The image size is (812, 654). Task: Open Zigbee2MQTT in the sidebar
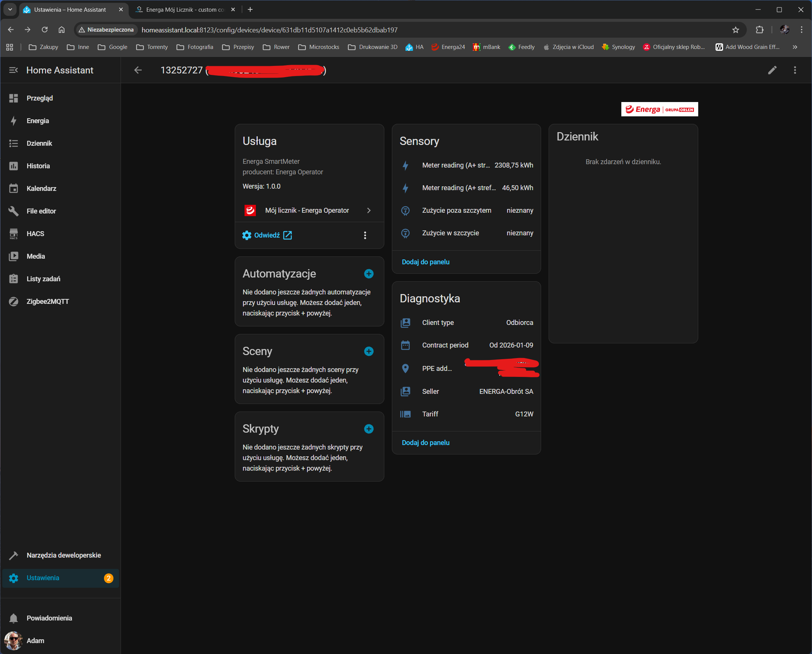click(47, 301)
